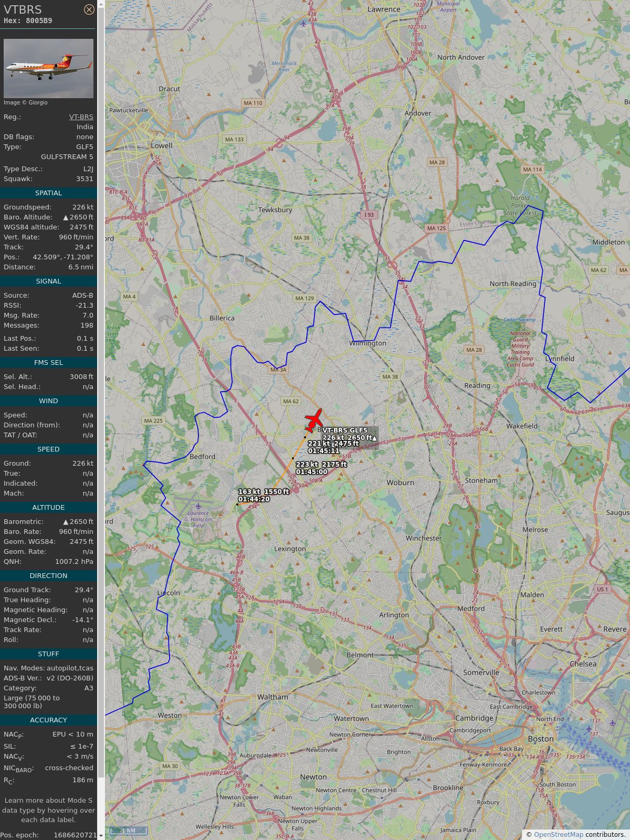This screenshot has height=840, width=630.
Task: Click the Lawrence Municipal Airport plane icon
Action: click(303, 24)
